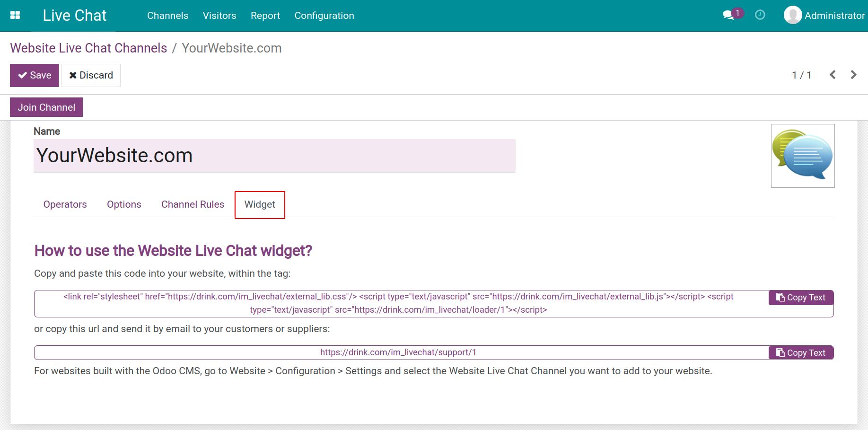This screenshot has width=868, height=430.
Task: Switch to the Options tab
Action: click(124, 204)
